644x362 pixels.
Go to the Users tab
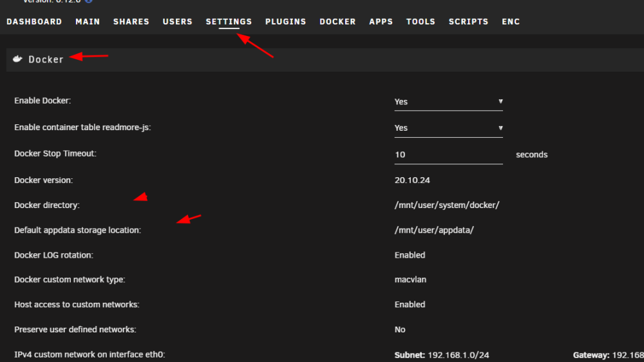178,22
